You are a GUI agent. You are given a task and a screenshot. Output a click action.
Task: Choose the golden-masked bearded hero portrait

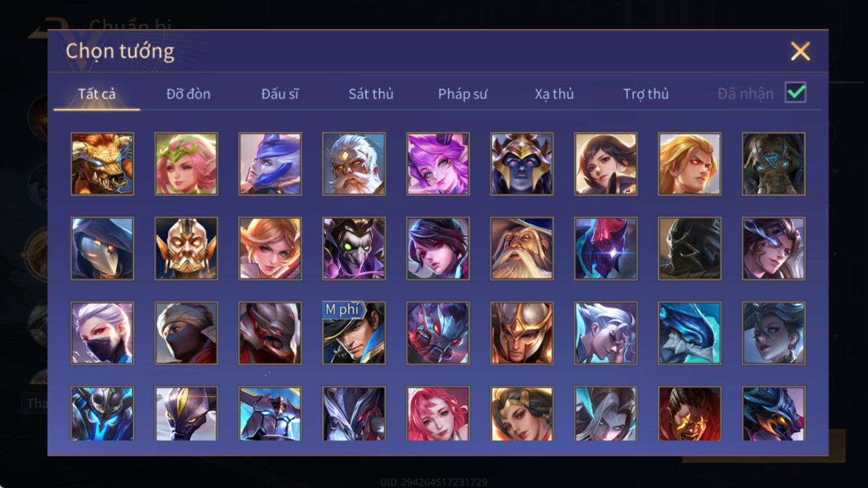186,249
